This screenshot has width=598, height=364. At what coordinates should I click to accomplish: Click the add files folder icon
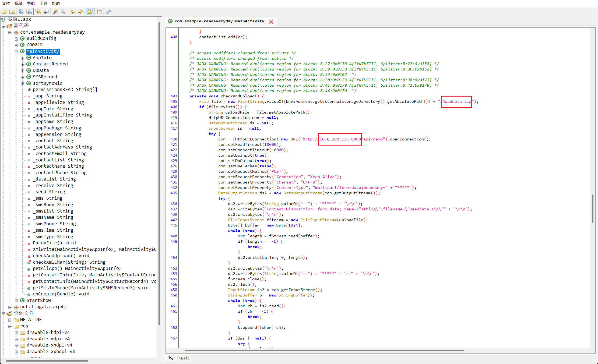click(12, 12)
